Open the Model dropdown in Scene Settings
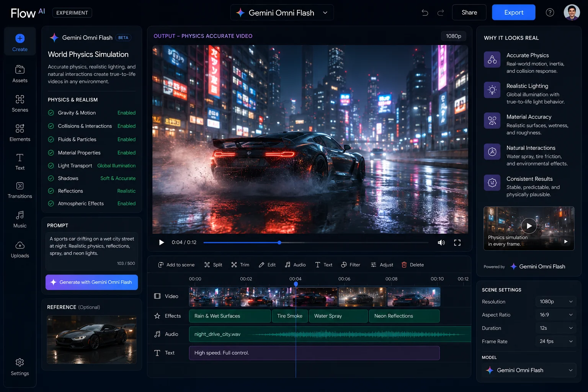This screenshot has width=588, height=392. tap(529, 370)
